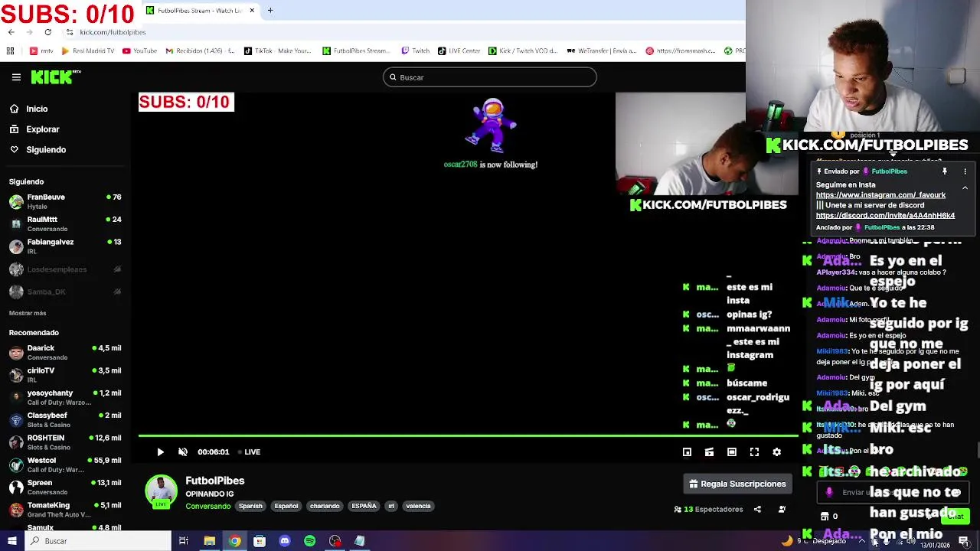Open pinned message three-dot options
Image resolution: width=980 pixels, height=551 pixels.
965,171
